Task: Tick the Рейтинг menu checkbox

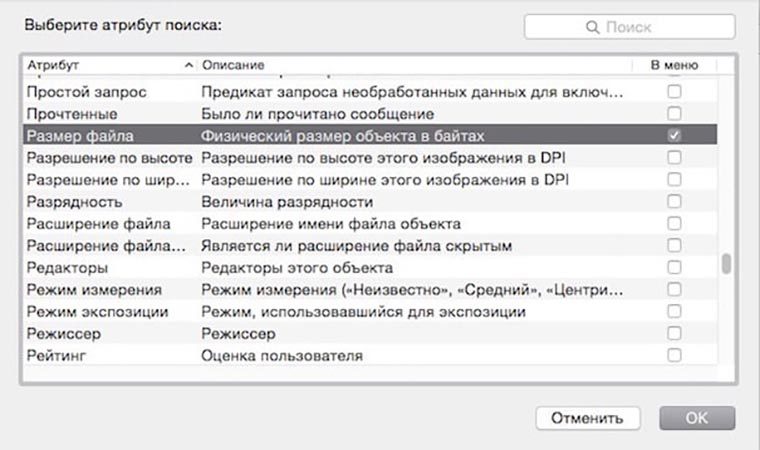Action: 675,355
